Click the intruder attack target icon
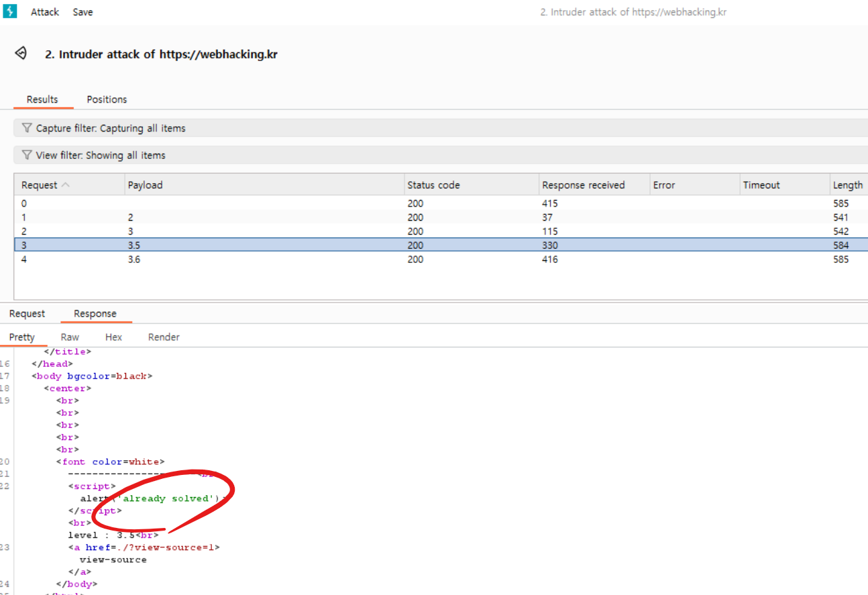 pyautogui.click(x=21, y=54)
